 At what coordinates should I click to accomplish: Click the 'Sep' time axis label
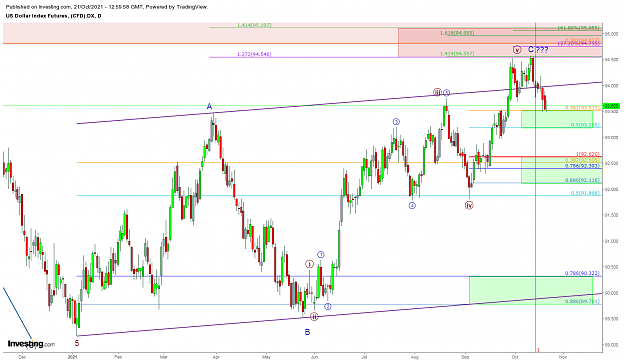465,357
